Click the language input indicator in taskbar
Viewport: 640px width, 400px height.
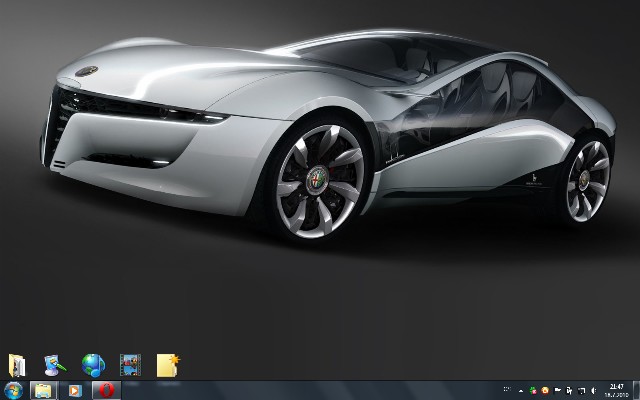(507, 390)
